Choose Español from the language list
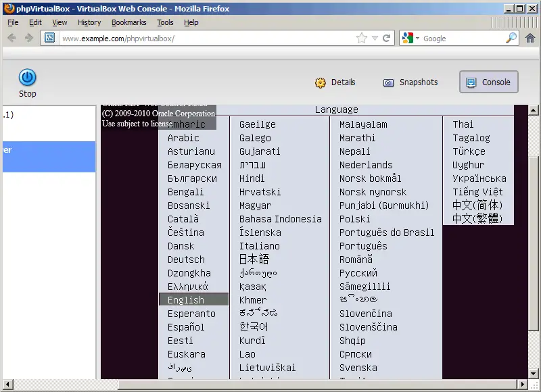This screenshot has height=392, width=541. click(186, 327)
